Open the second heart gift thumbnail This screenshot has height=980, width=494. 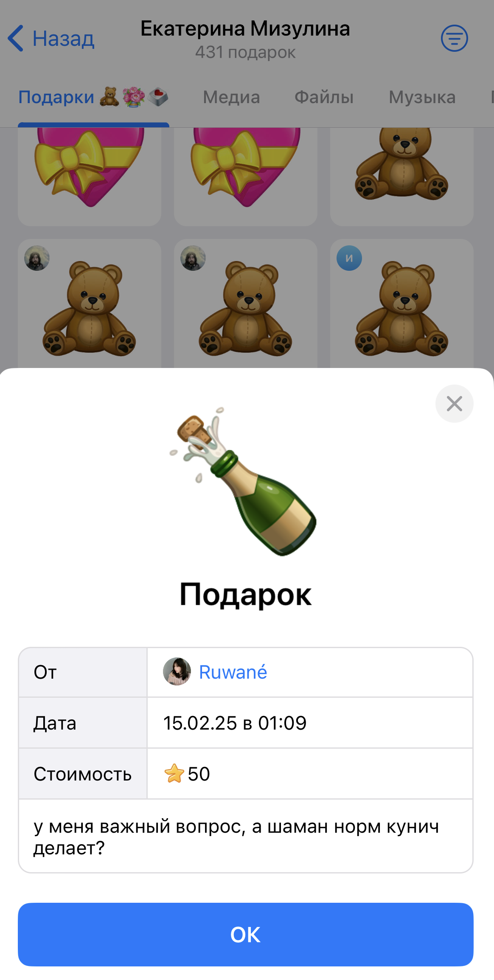(x=246, y=177)
